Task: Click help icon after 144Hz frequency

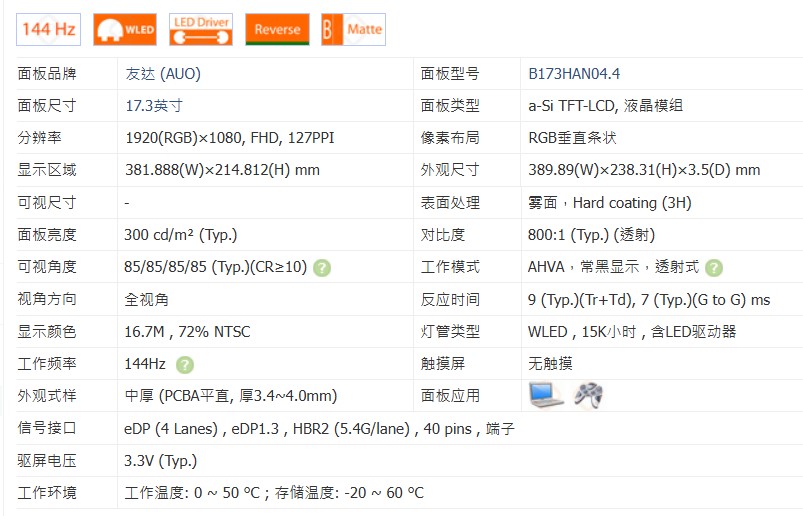Action: [x=185, y=364]
